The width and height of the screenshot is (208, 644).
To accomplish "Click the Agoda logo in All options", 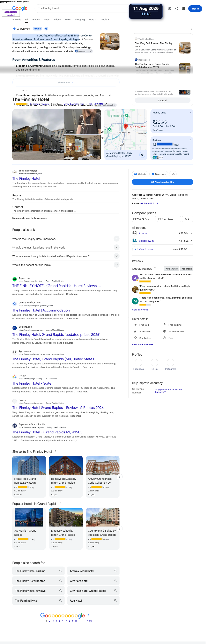I will point(135,233).
